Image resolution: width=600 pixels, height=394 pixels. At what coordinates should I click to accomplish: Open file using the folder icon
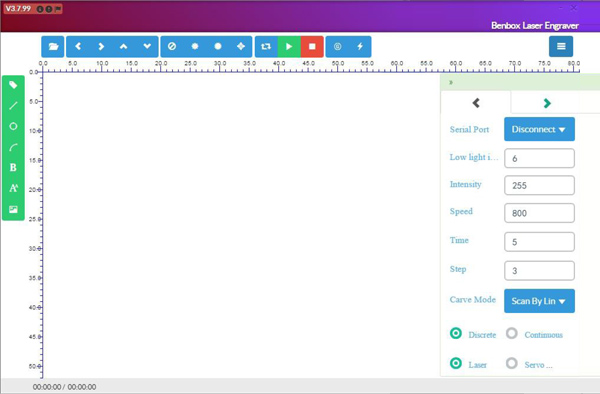(53, 47)
